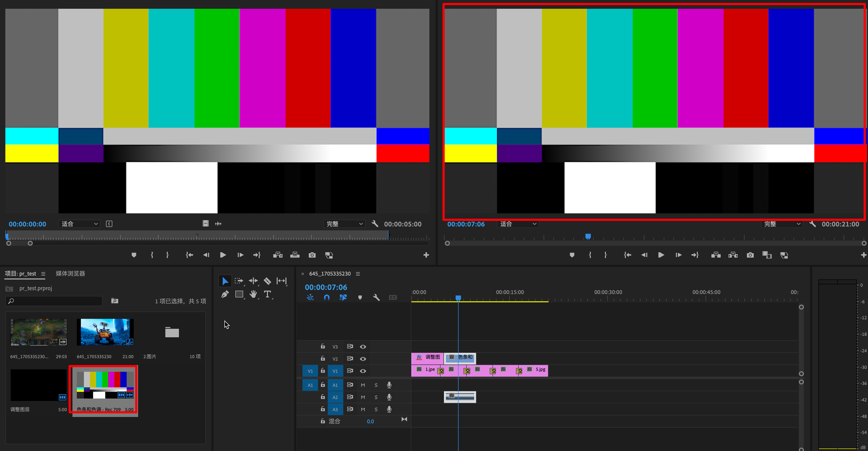The width and height of the screenshot is (868, 451).
Task: Select the WALL-E sequence thumbnail
Action: [105, 332]
